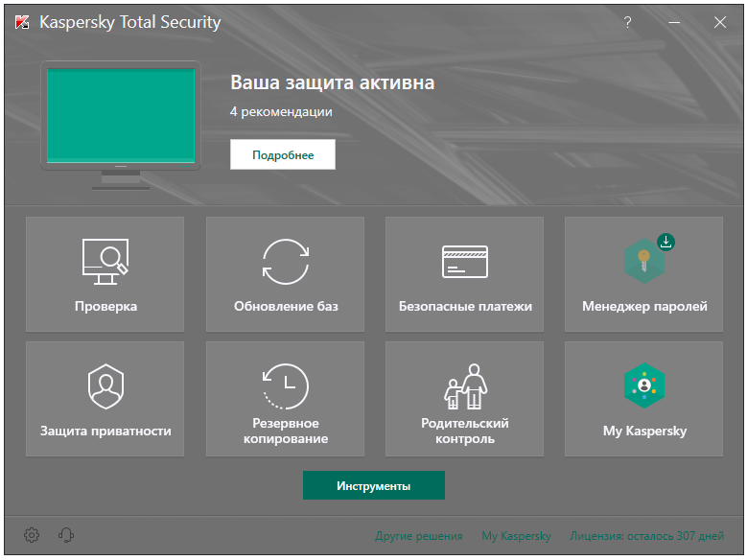The height and width of the screenshot is (560, 747).
Task: Click the green monitor protection status image
Action: click(121, 125)
